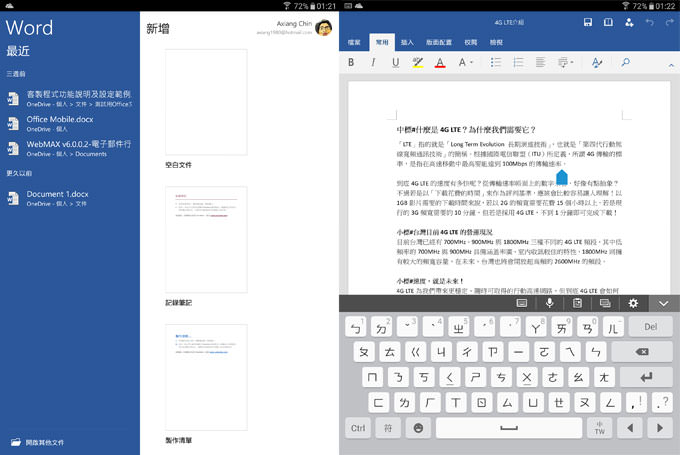Tap the Ctrl key
Viewport: 680px width, 455px height.
pos(358,428)
